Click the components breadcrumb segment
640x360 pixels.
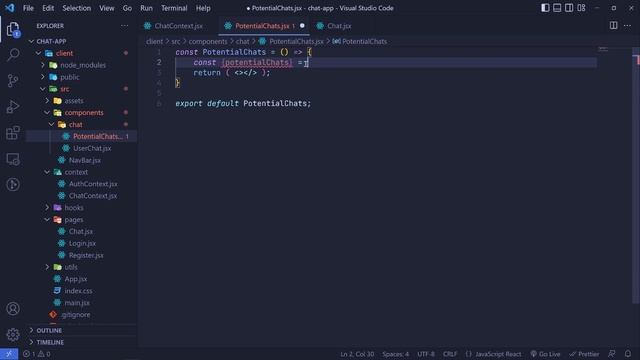208,41
